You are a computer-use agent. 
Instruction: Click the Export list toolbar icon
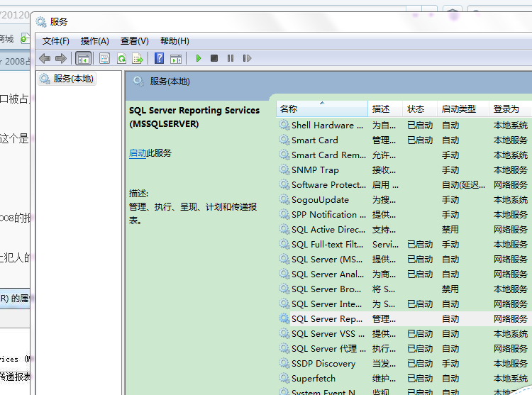tap(138, 59)
